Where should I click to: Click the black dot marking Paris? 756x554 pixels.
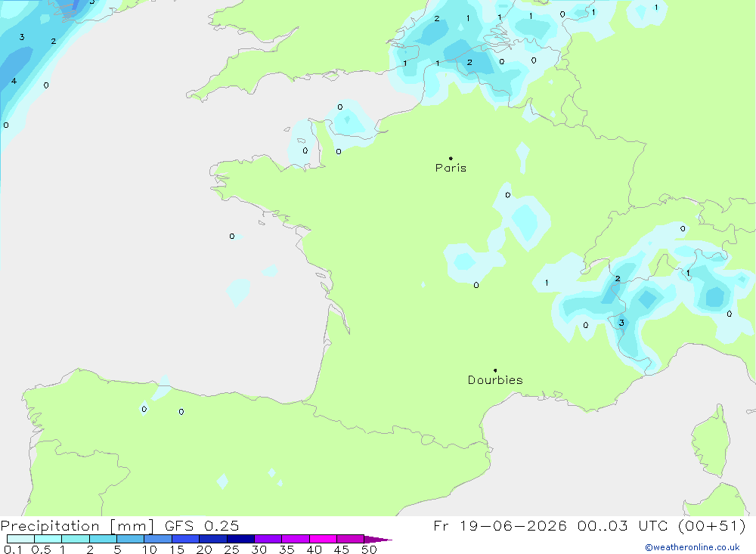[451, 158]
